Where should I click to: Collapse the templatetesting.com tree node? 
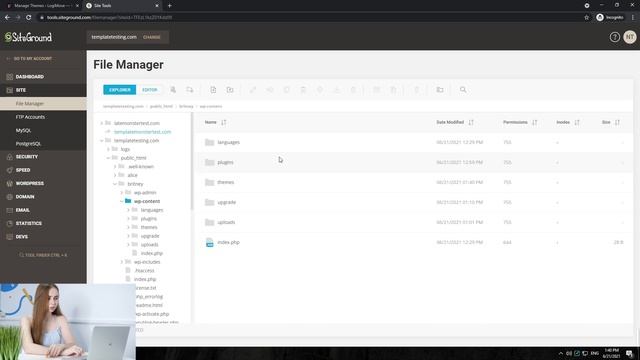[102, 140]
